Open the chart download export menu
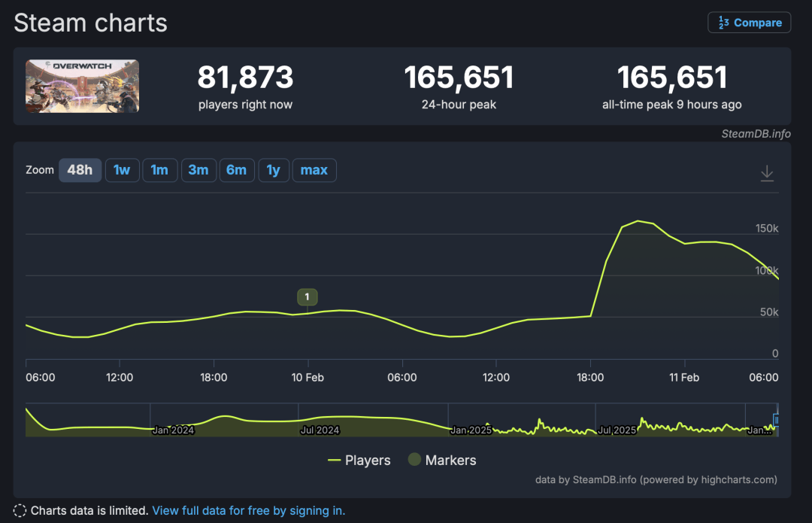 [766, 173]
